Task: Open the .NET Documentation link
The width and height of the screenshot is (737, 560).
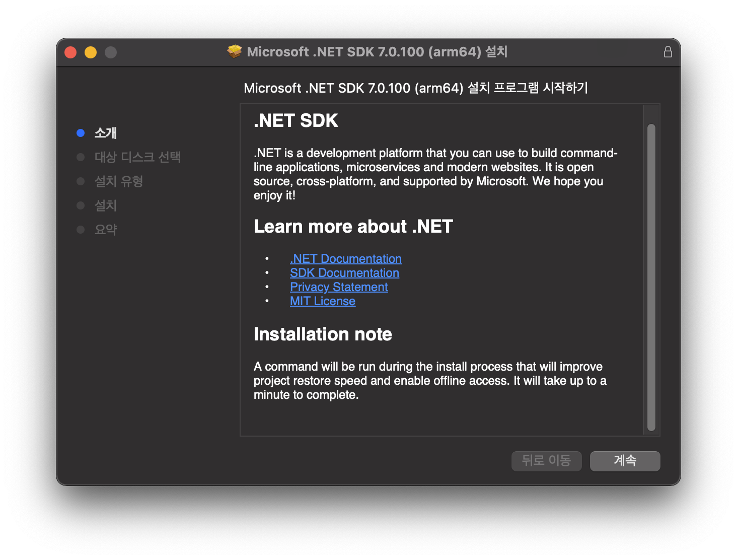Action: (x=346, y=259)
